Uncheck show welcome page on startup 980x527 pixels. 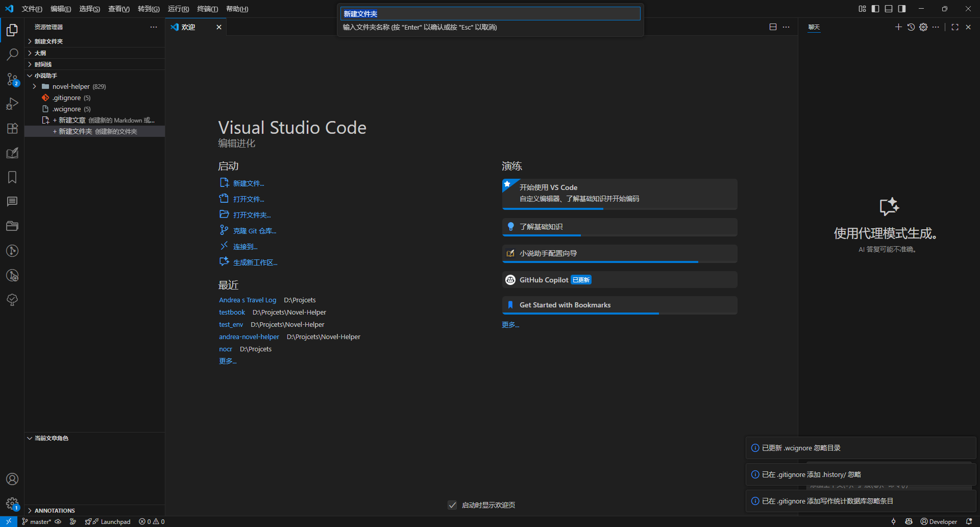tap(452, 505)
